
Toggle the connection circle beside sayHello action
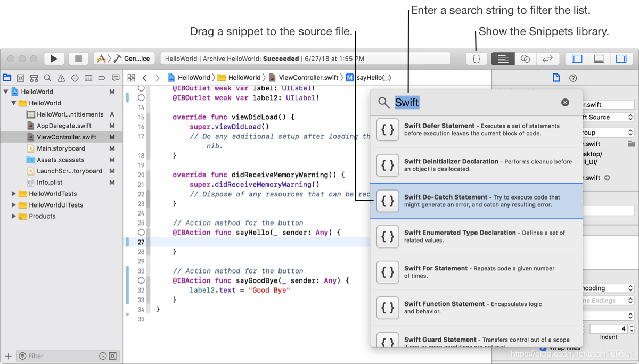pos(141,233)
